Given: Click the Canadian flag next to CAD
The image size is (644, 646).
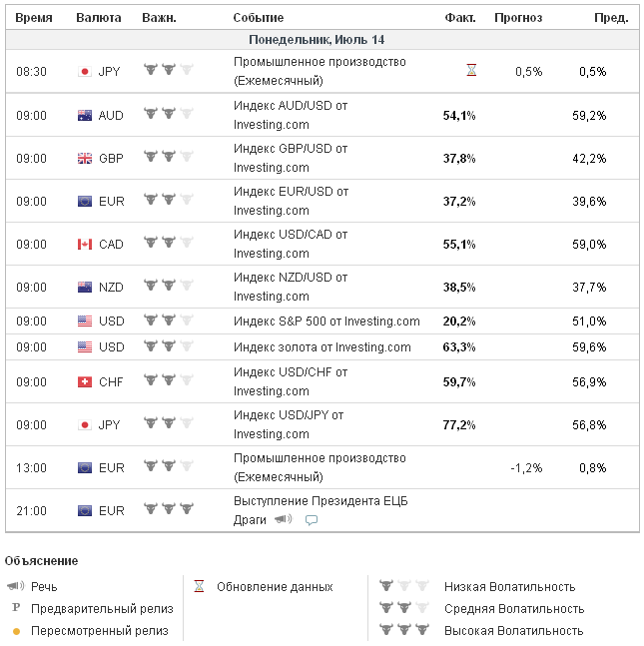Looking at the screenshot, I should (x=85, y=244).
